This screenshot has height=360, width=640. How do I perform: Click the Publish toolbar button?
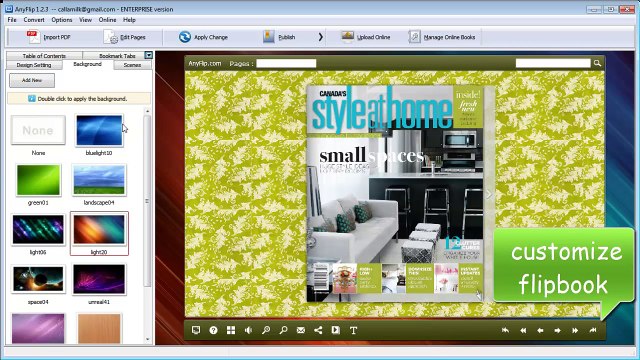coord(279,37)
